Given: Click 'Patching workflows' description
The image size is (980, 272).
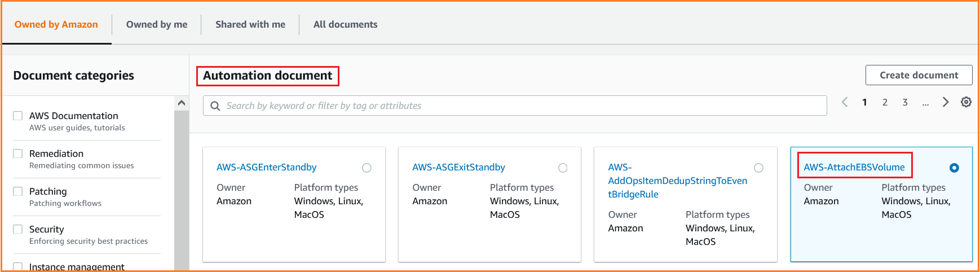Looking at the screenshot, I should point(65,204).
